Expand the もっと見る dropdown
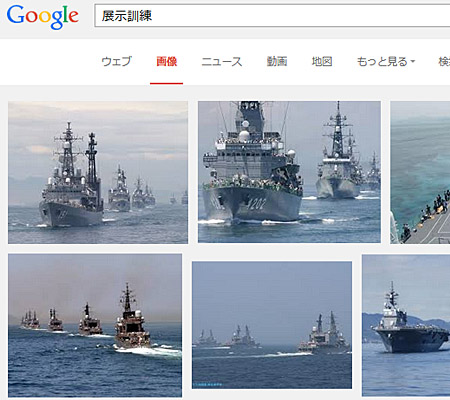The image size is (450, 400). point(386,61)
